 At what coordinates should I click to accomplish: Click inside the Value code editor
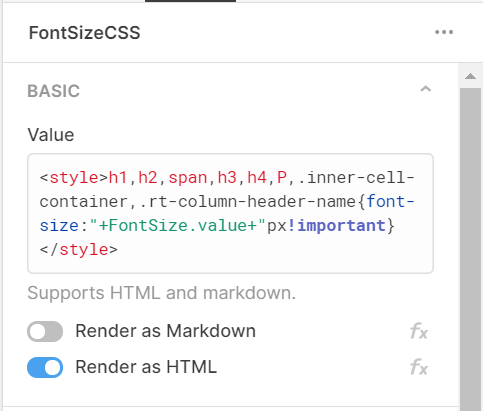230,213
